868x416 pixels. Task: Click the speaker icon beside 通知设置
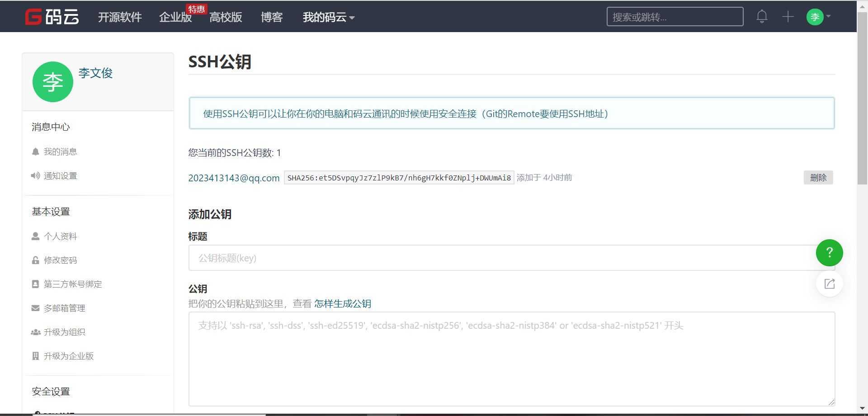[x=35, y=175]
